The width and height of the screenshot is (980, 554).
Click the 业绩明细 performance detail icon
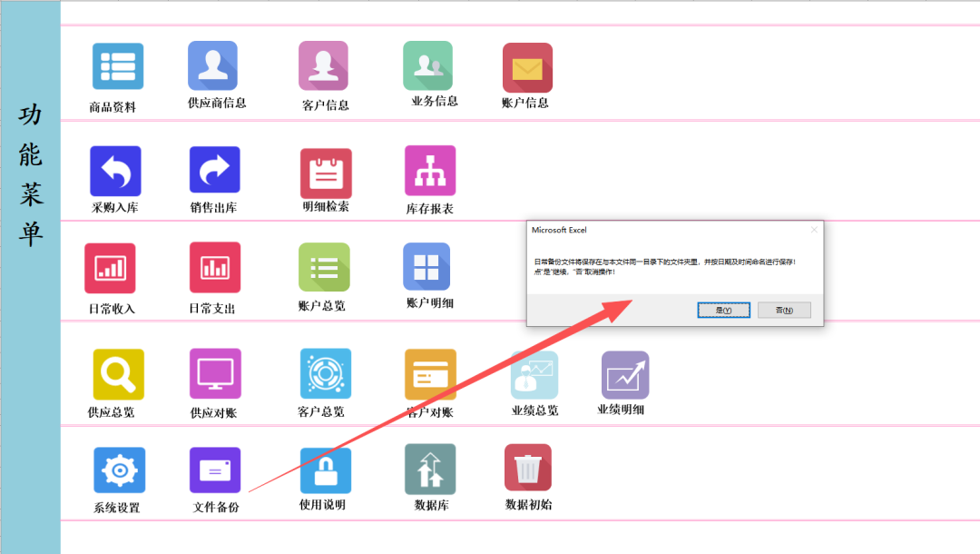tap(625, 375)
